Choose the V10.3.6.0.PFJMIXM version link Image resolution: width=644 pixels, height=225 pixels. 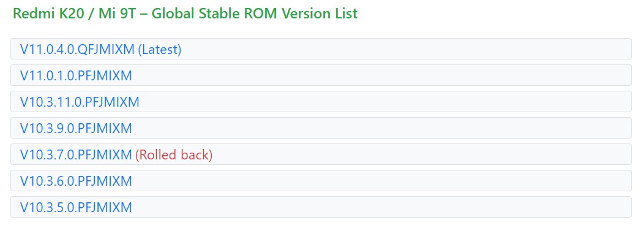pyautogui.click(x=76, y=181)
